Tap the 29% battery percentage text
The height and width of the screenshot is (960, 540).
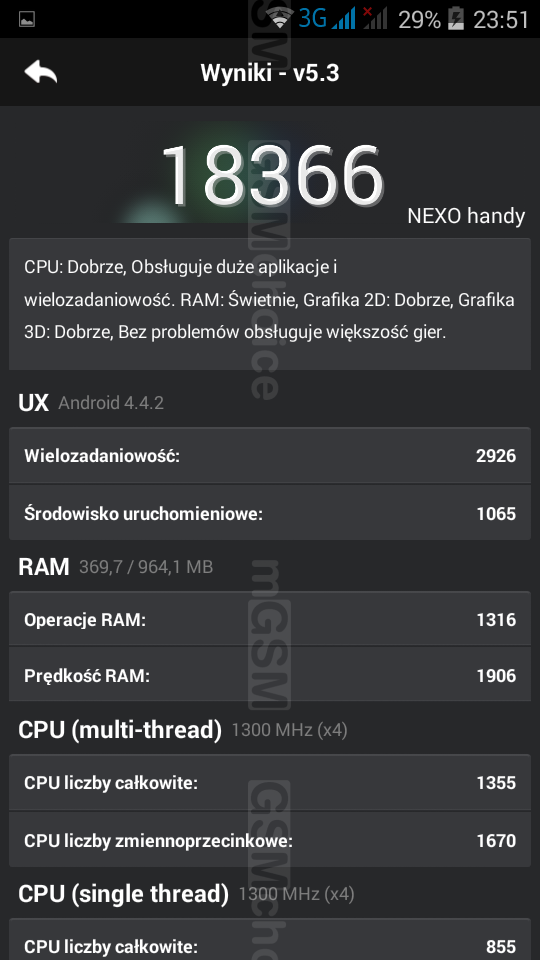pyautogui.click(x=419, y=20)
